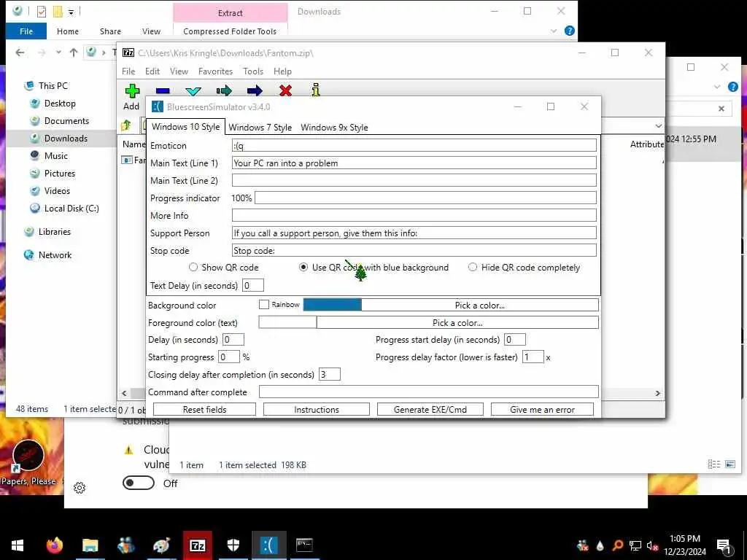The height and width of the screenshot is (560, 747).
Task: Click the 7-Zip Copy arrow icon
Action: pyautogui.click(x=223, y=90)
